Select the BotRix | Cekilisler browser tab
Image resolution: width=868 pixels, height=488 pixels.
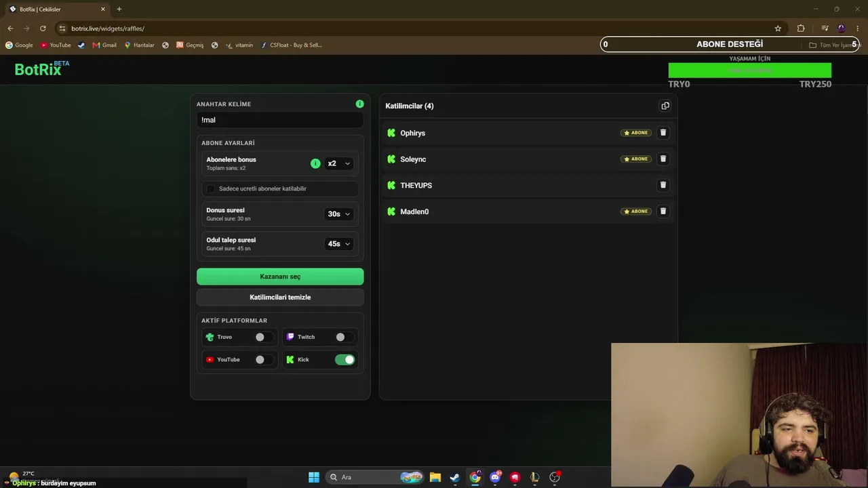(58, 9)
